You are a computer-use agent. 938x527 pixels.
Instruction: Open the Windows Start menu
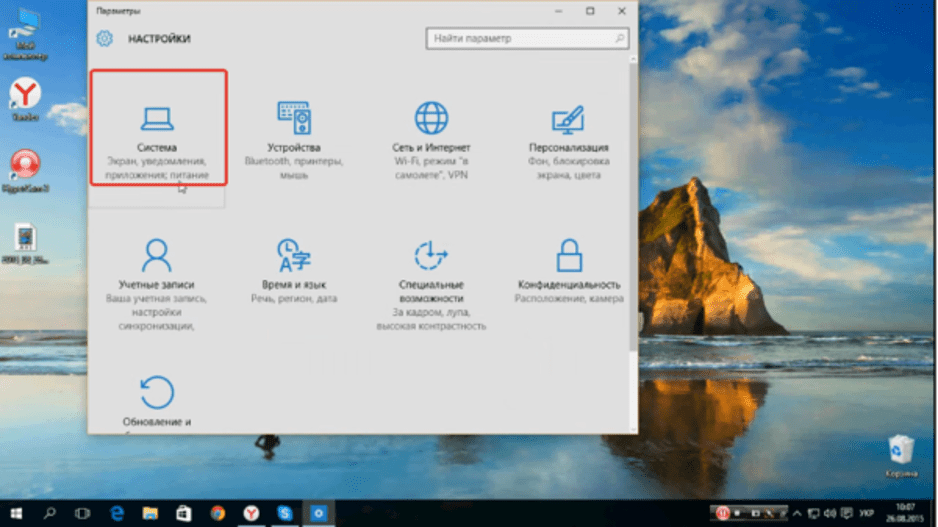pyautogui.click(x=16, y=513)
